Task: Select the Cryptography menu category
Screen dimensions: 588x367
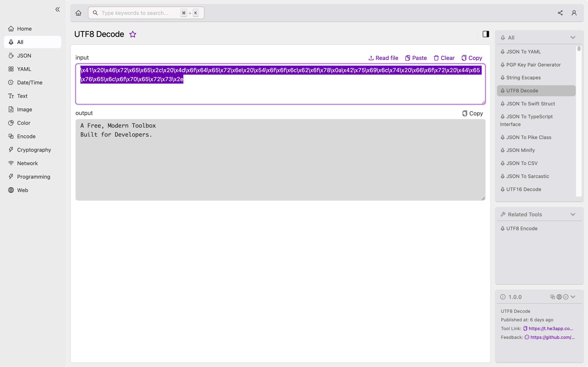Action: 34,150
